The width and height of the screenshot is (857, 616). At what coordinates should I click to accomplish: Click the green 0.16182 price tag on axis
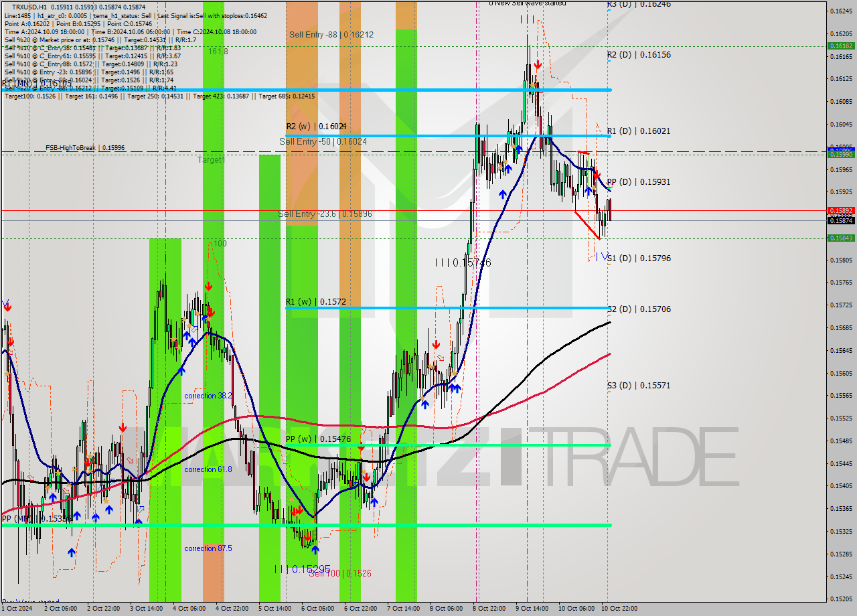coord(841,46)
